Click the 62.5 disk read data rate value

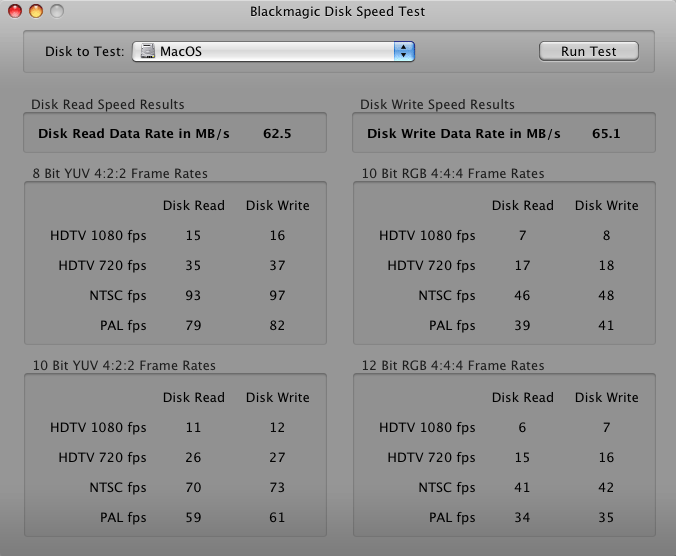277,133
